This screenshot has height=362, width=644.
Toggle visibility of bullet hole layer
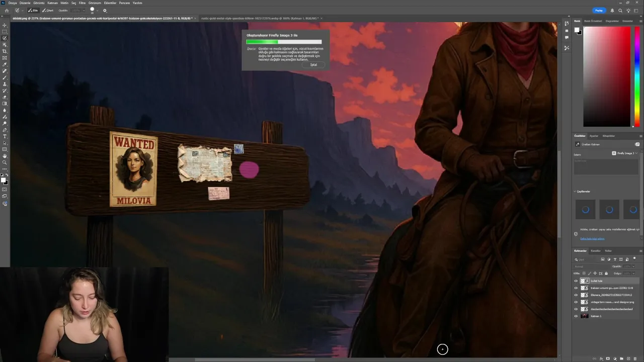(576, 281)
